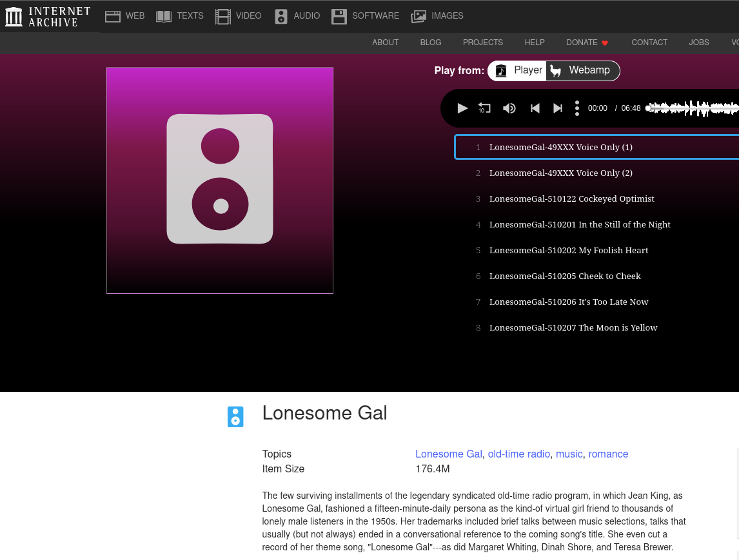The image size is (739, 560).
Task: Play track 7 It's Too Late Now
Action: 596,302
